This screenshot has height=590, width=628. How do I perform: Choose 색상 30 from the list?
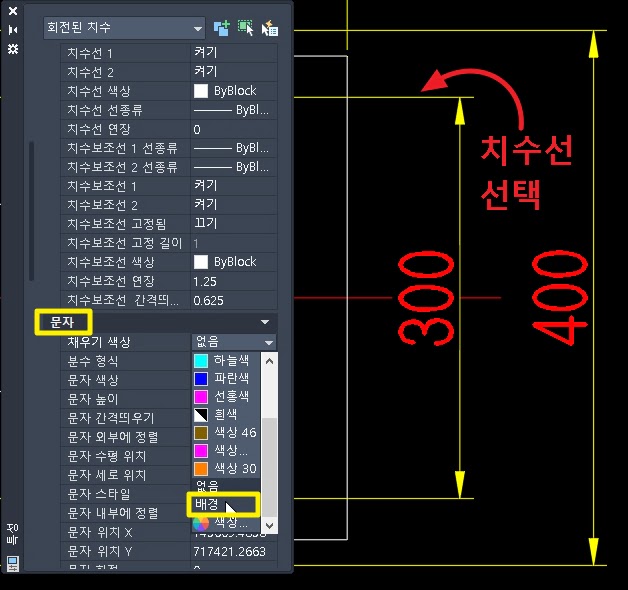226,469
